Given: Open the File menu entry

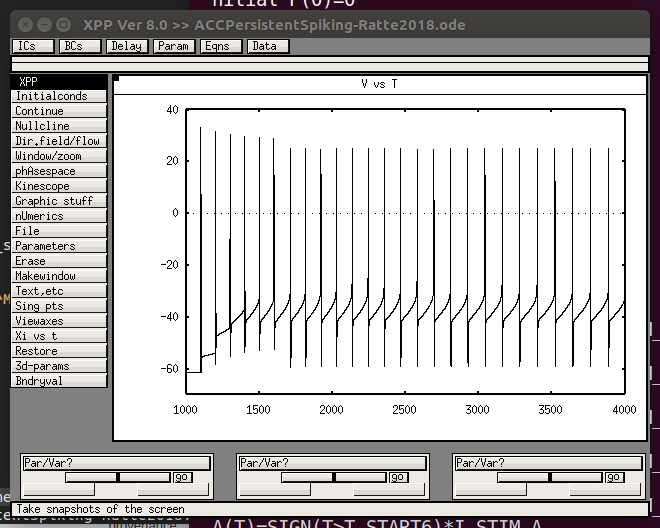Looking at the screenshot, I should tap(59, 231).
